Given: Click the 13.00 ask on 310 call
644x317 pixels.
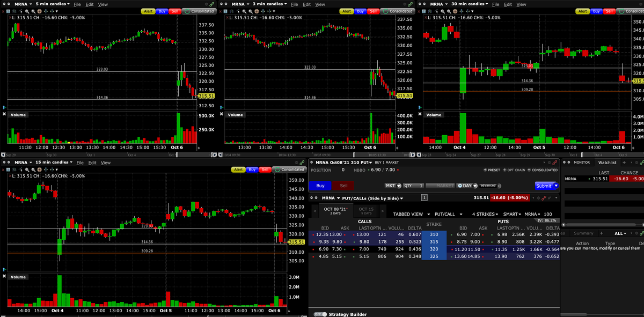Looking at the screenshot, I should pyautogui.click(x=335, y=234).
